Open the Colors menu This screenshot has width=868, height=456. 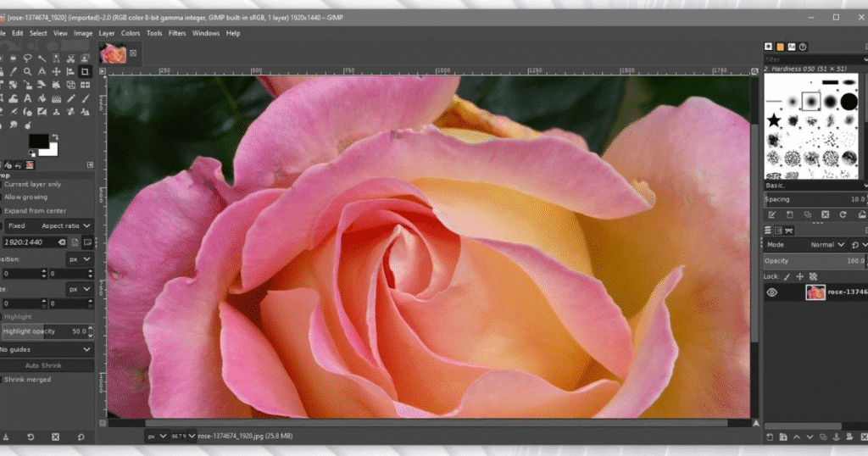coord(131,33)
